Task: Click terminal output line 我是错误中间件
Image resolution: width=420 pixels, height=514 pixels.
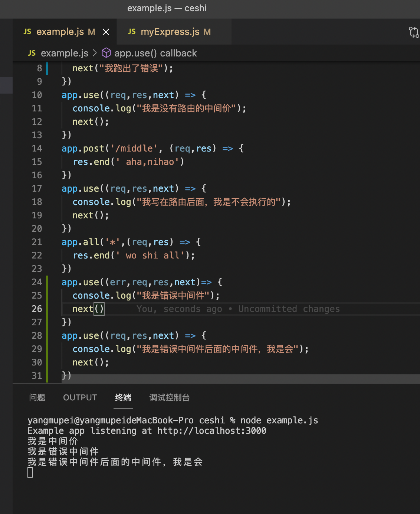Action: pyautogui.click(x=63, y=452)
